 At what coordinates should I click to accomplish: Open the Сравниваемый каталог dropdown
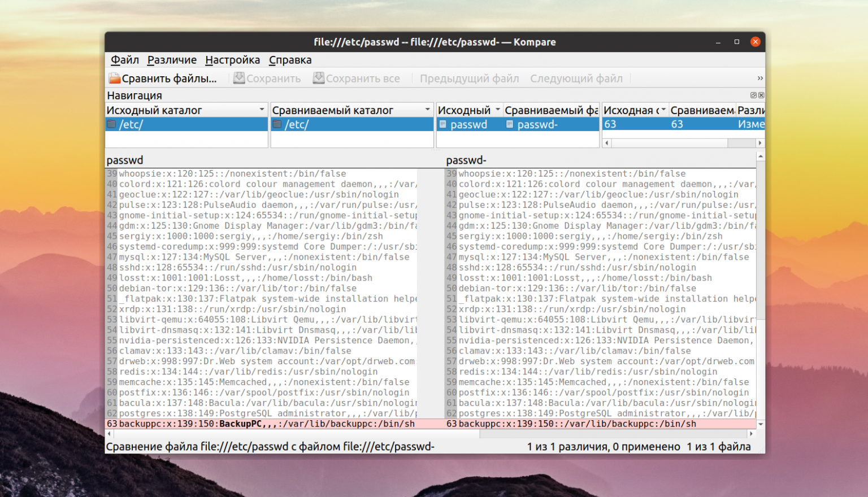tap(427, 109)
